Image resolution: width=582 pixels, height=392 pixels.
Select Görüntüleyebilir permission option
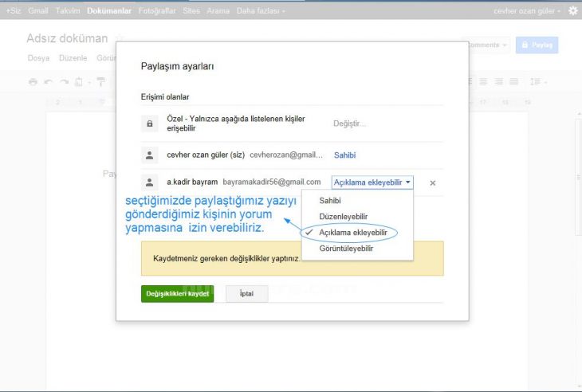pyautogui.click(x=346, y=249)
